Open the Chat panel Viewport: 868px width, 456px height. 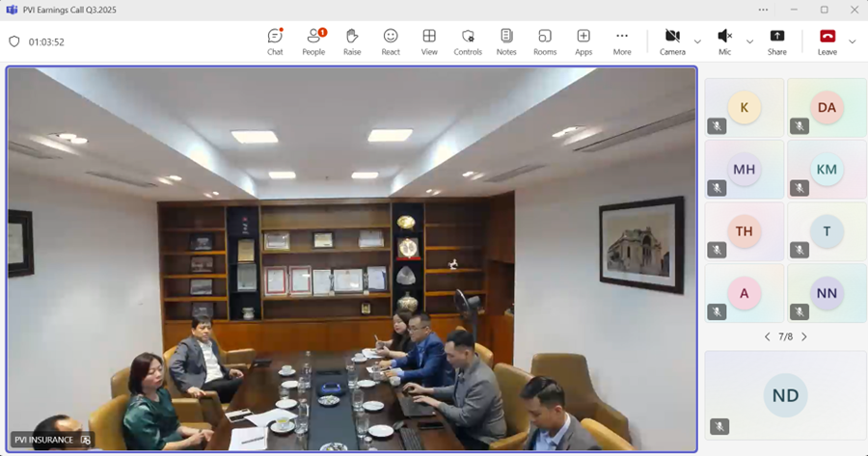point(275,40)
